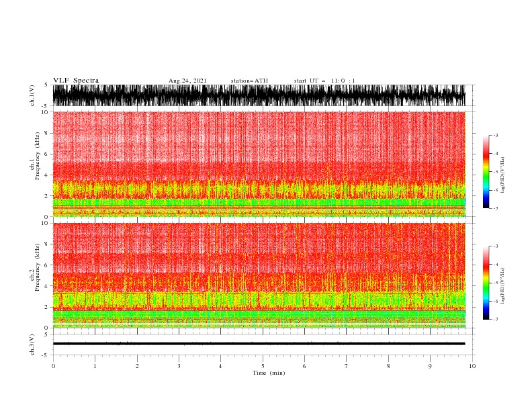Click the "-4" label on ch.1 color scale
Viewport: 532px width, 411px height.
click(x=495, y=154)
